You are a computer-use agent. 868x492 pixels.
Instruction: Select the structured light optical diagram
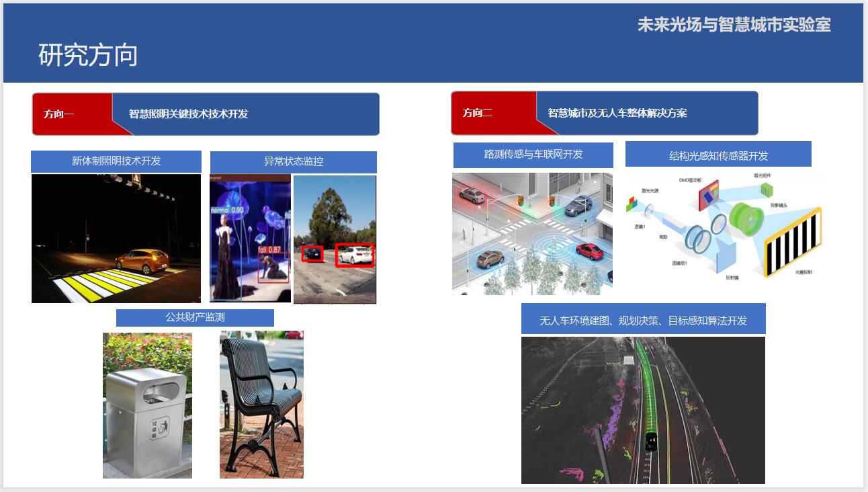coord(724,229)
